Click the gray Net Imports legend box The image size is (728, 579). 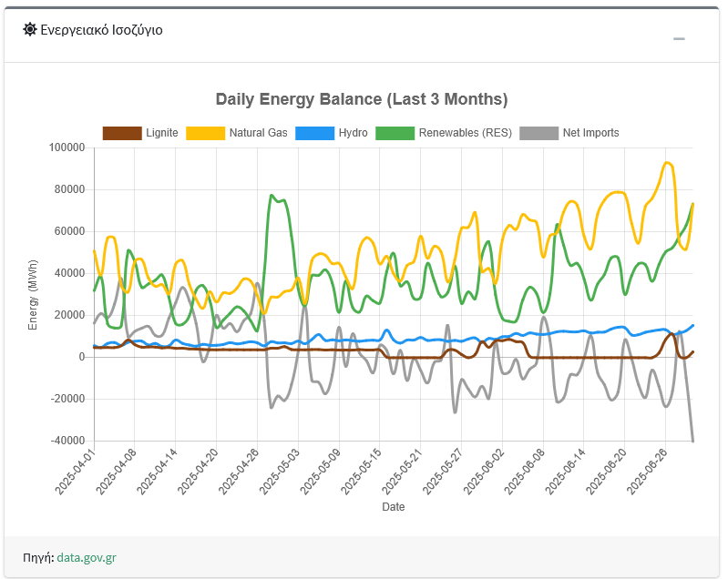click(x=538, y=133)
